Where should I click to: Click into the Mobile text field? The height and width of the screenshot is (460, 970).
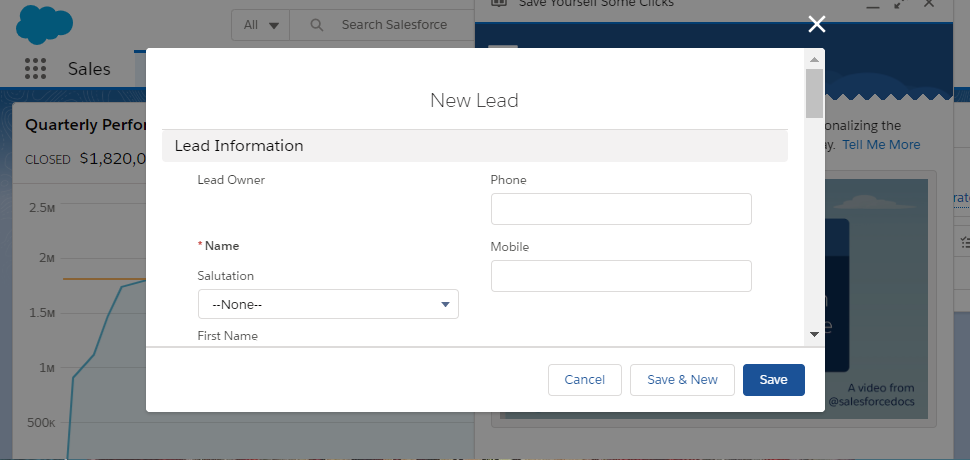tap(620, 276)
